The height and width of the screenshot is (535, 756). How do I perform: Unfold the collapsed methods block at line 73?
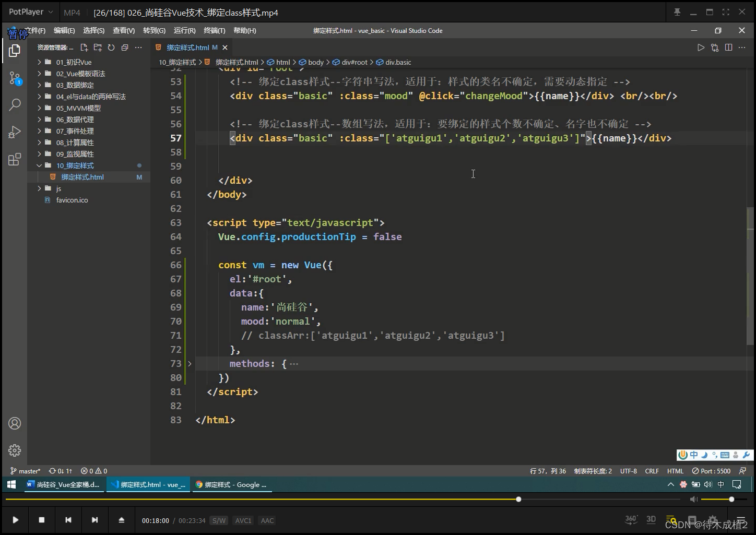[x=190, y=364]
